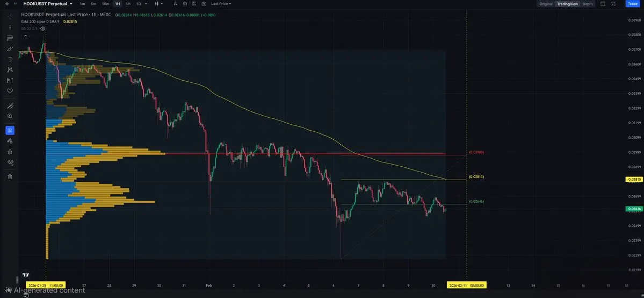Select the 5m timeframe
Screen dimensions: 644x298
point(93,4)
